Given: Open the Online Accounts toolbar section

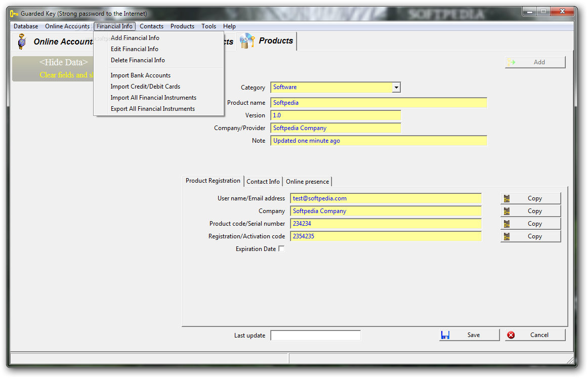Looking at the screenshot, I should (x=53, y=41).
